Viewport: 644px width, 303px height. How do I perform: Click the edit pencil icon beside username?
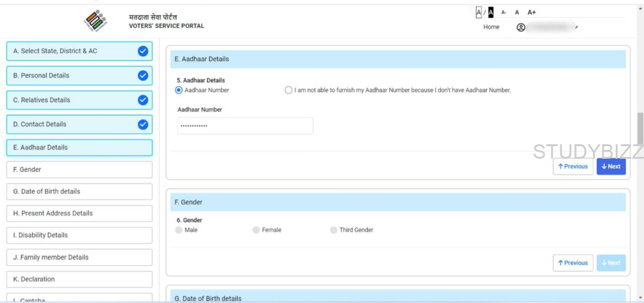(576, 27)
